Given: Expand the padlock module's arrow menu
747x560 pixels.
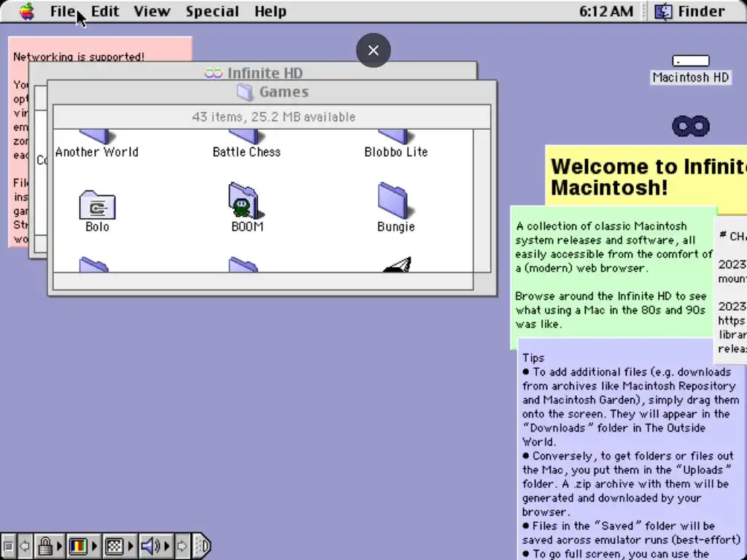Looking at the screenshot, I should pos(60,546).
